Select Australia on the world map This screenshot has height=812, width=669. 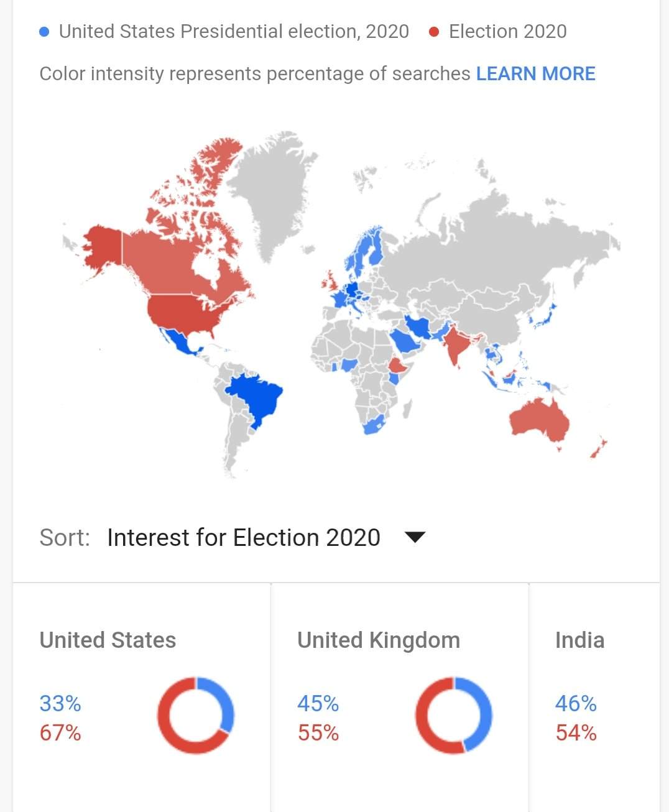click(x=539, y=421)
